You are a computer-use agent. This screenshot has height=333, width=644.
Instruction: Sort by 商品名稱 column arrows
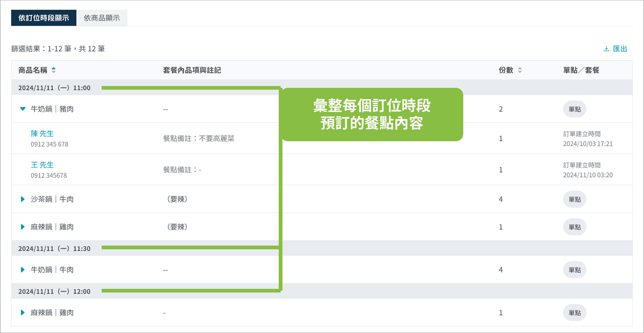pos(54,70)
